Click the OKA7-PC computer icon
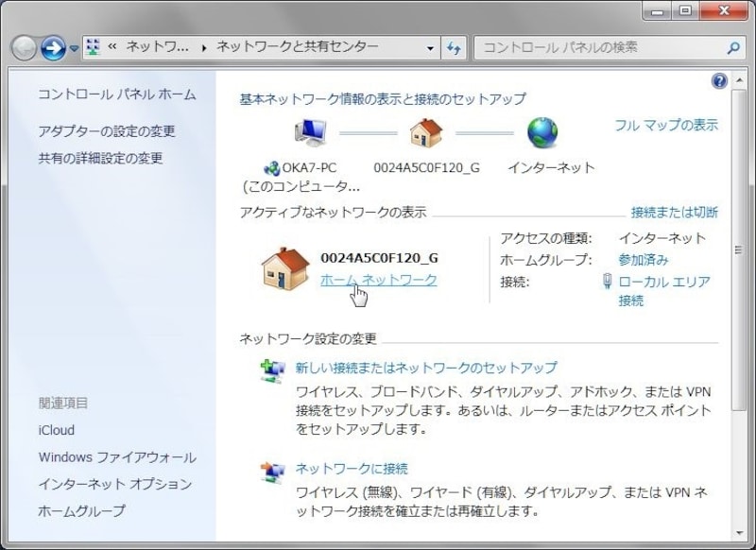 click(x=310, y=132)
